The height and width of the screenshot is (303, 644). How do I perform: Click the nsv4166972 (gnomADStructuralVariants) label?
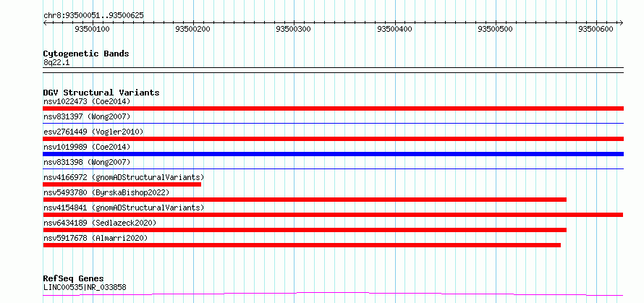tap(124, 177)
